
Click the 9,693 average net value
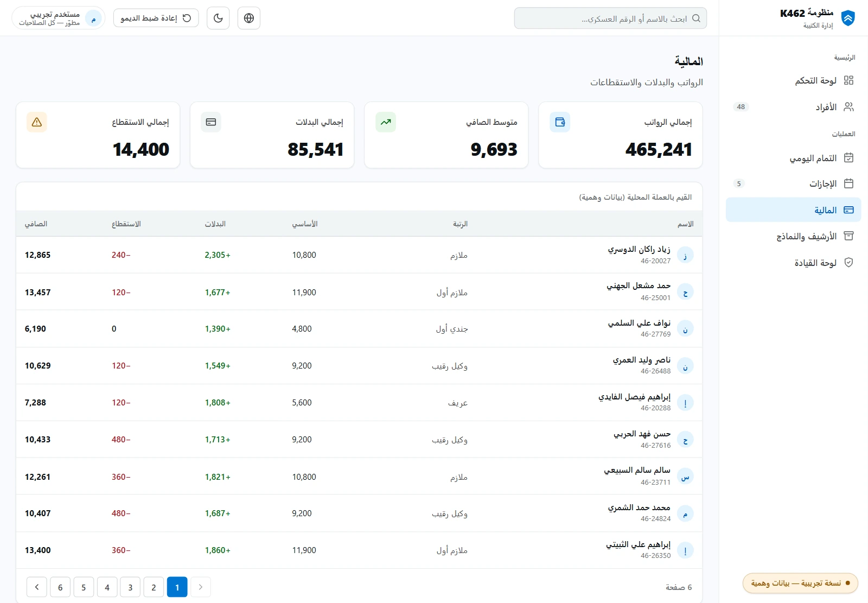(494, 149)
